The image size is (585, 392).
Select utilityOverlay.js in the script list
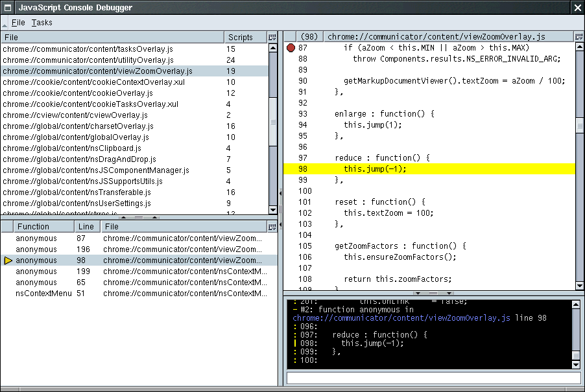135,60
